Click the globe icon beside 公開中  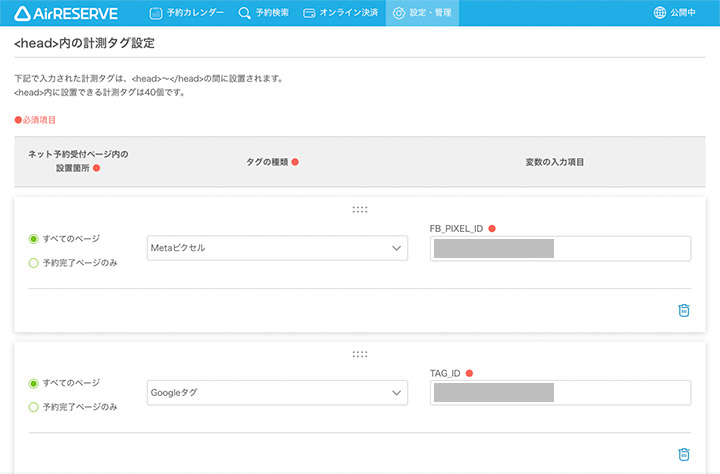tap(659, 13)
